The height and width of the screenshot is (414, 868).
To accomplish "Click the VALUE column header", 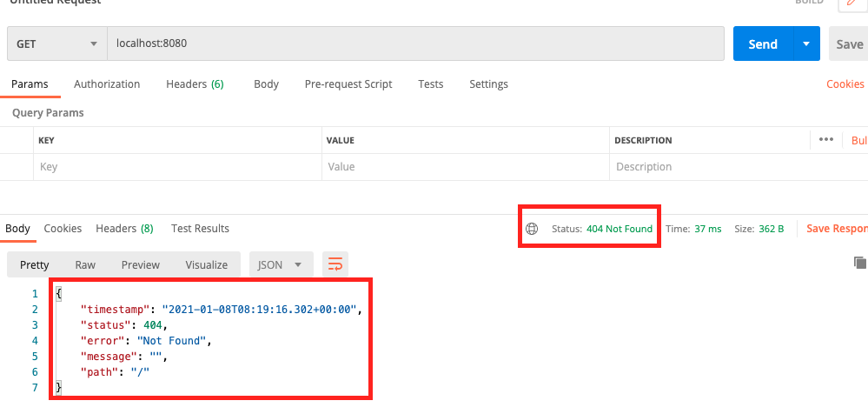I will (340, 140).
